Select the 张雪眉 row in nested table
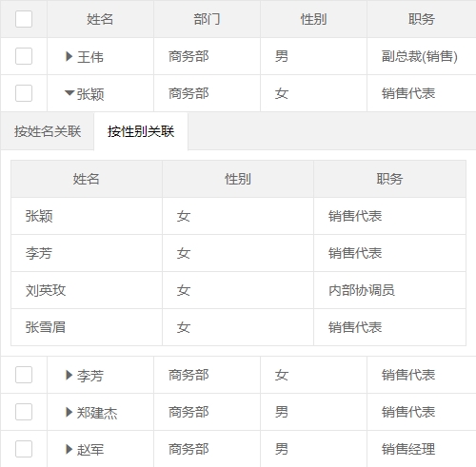The width and height of the screenshot is (476, 467). point(238,327)
